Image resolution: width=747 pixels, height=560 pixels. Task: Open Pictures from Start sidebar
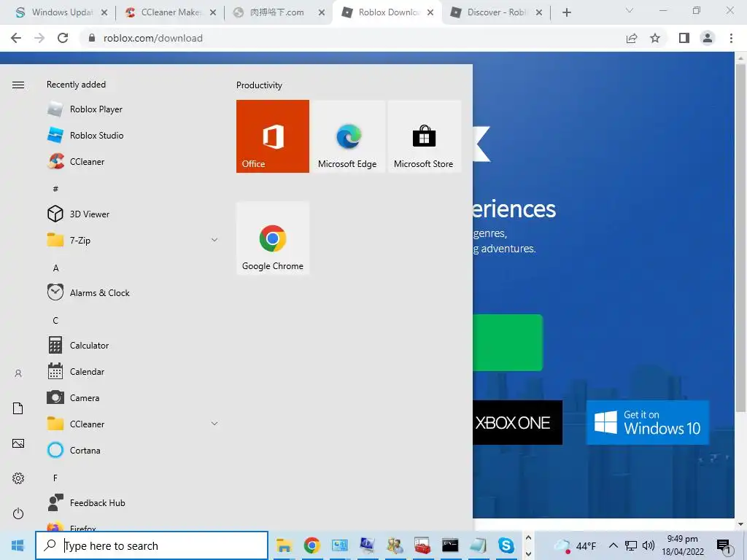click(18, 443)
